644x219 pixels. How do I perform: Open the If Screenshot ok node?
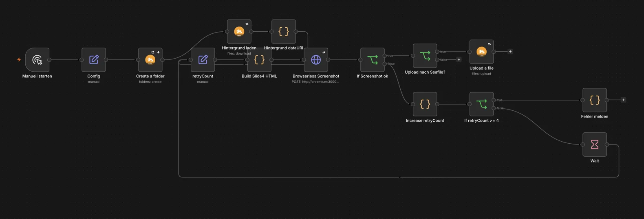point(373,60)
